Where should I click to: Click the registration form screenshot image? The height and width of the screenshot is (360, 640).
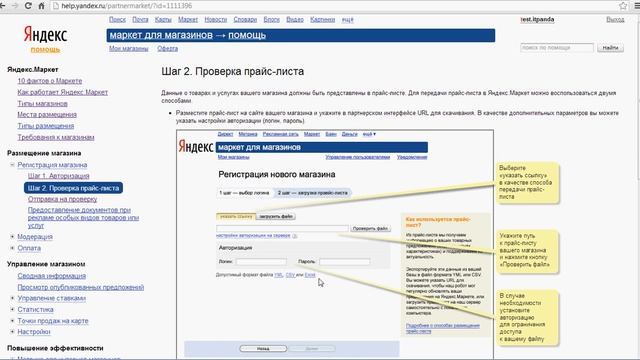click(x=335, y=245)
